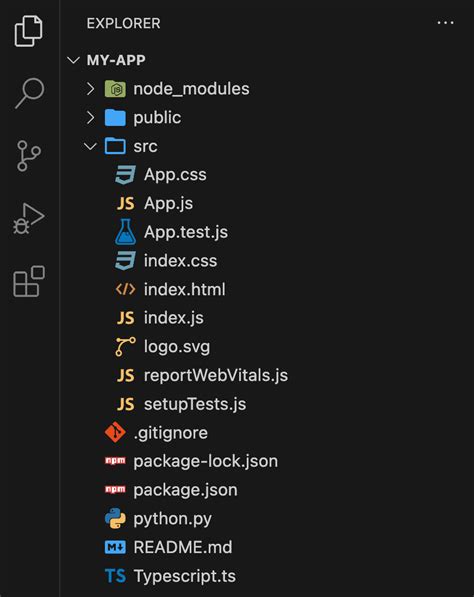Open the Extensions view icon
Screen dimensions: 474x597
pyautogui.click(x=29, y=281)
